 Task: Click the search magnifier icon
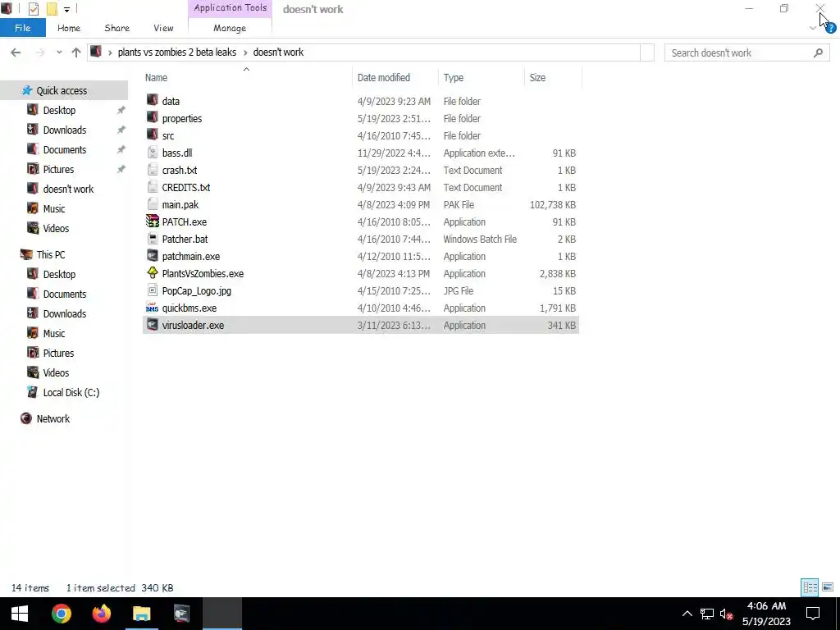coord(818,52)
